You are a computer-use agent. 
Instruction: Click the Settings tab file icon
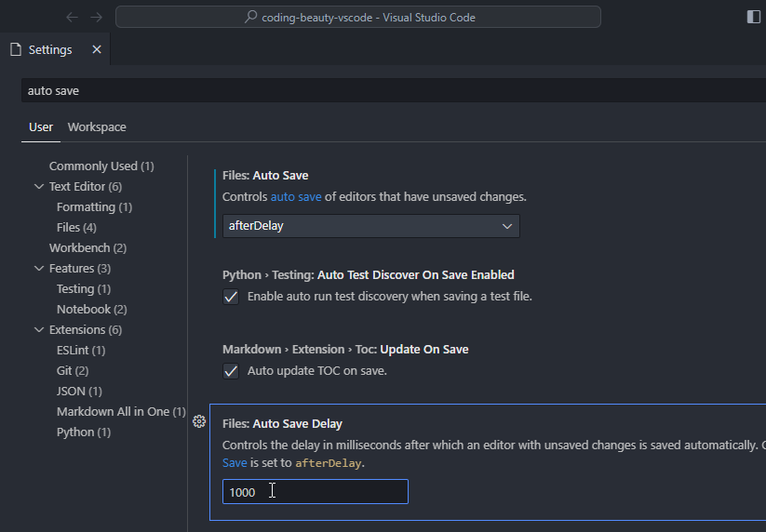pos(15,49)
